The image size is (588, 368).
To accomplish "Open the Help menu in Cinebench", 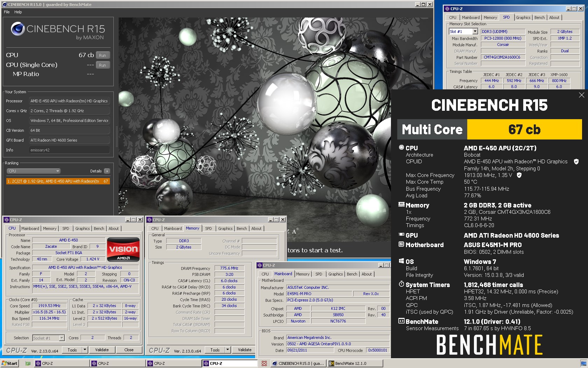I will [x=18, y=12].
